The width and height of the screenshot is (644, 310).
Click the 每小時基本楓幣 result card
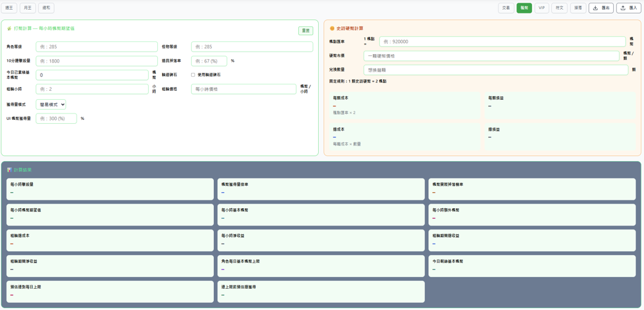pyautogui.click(x=321, y=215)
